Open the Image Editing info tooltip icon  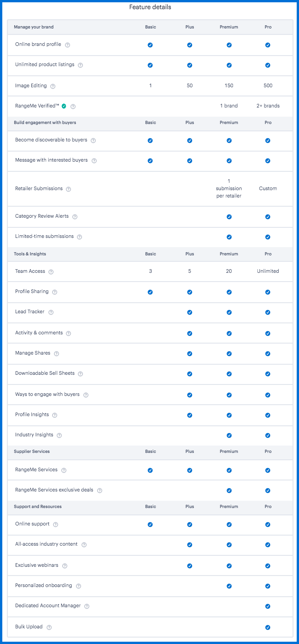(x=53, y=86)
